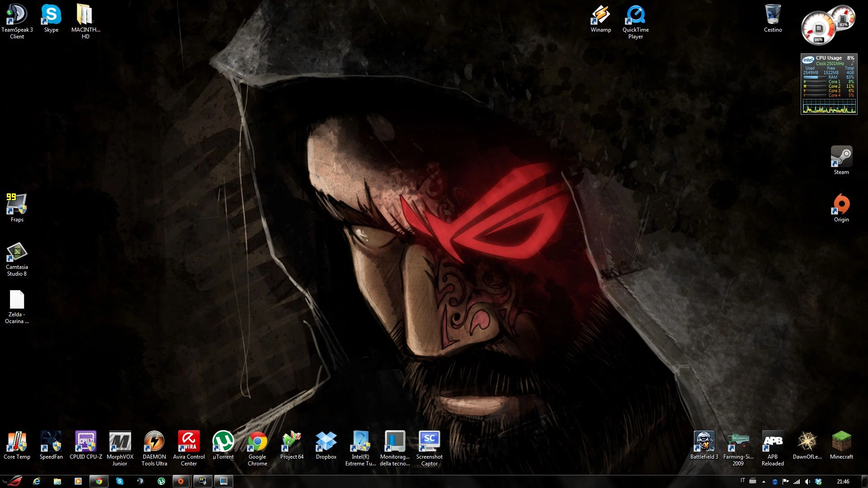This screenshot has height=488, width=868.
Task: Select the SpeedFan desktop shortcut
Action: (51, 445)
